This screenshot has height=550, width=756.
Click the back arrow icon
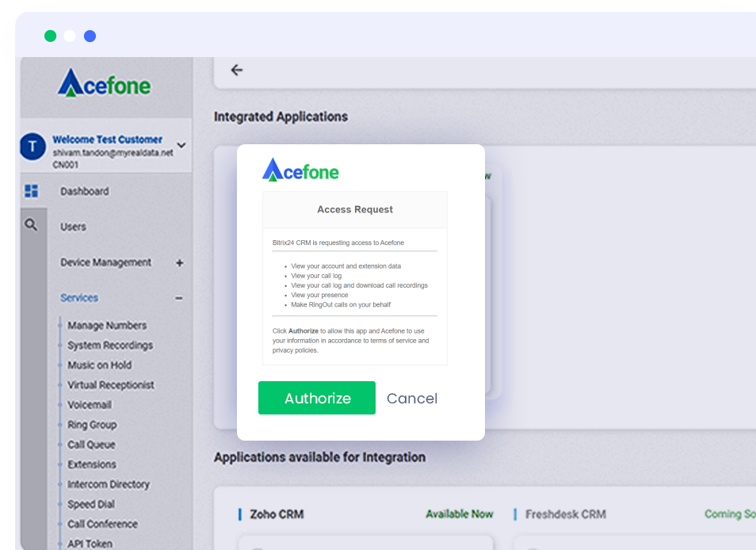click(x=236, y=70)
